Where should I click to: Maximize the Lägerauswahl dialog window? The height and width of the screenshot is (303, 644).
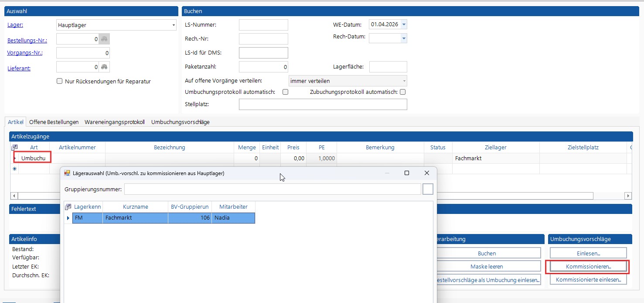click(406, 173)
